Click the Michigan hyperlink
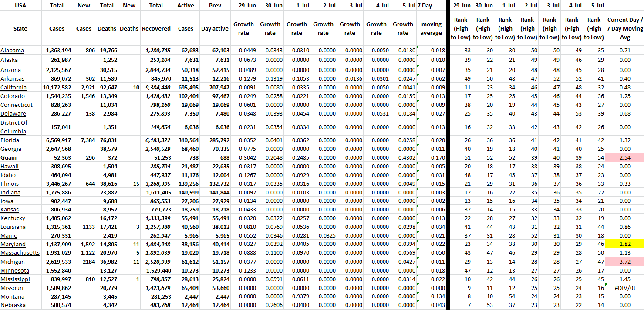 [13, 262]
